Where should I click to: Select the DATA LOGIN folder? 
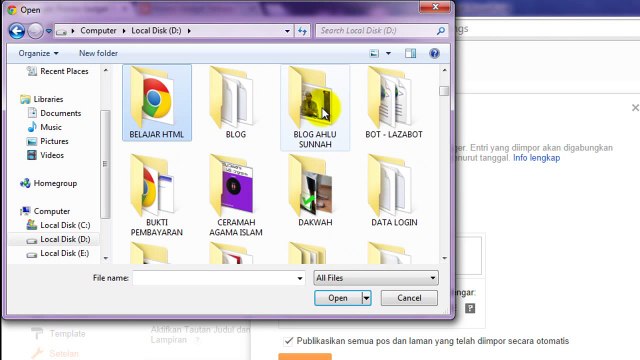tap(394, 191)
